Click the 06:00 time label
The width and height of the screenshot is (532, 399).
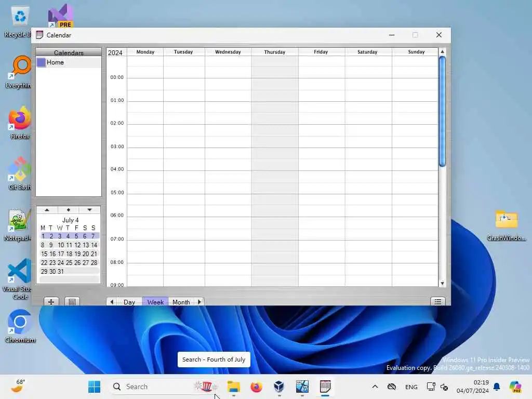[x=117, y=215]
